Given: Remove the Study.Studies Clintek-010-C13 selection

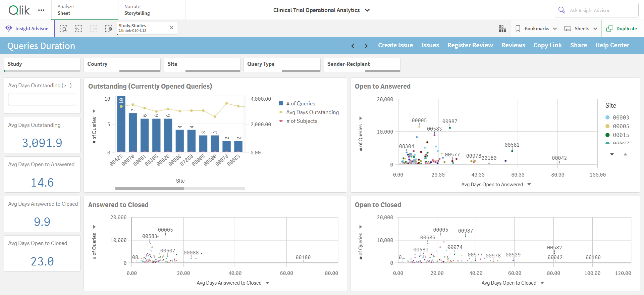Looking at the screenshot, I should (x=171, y=28).
